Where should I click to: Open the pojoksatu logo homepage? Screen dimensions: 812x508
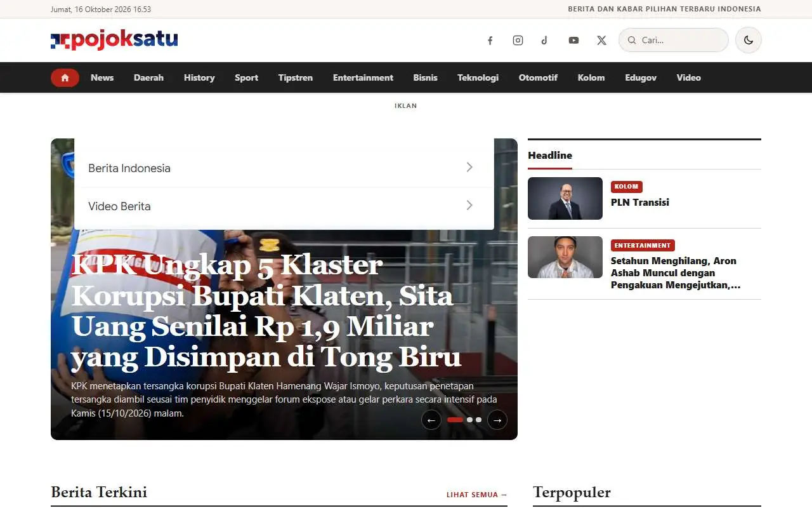(x=114, y=40)
